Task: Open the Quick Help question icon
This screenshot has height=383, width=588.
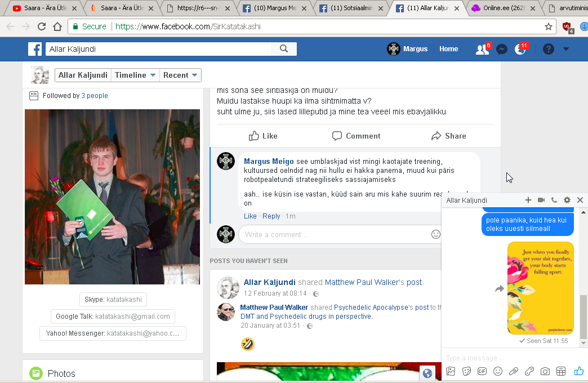Action: (x=548, y=49)
